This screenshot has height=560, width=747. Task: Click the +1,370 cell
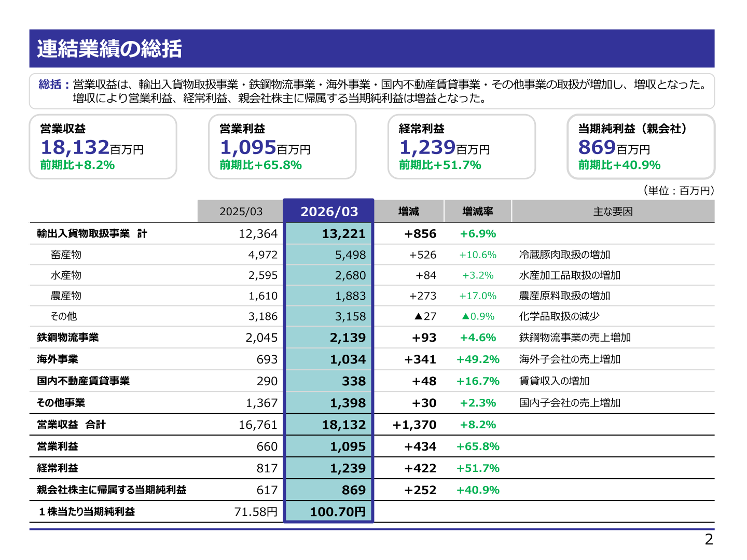coord(414,425)
